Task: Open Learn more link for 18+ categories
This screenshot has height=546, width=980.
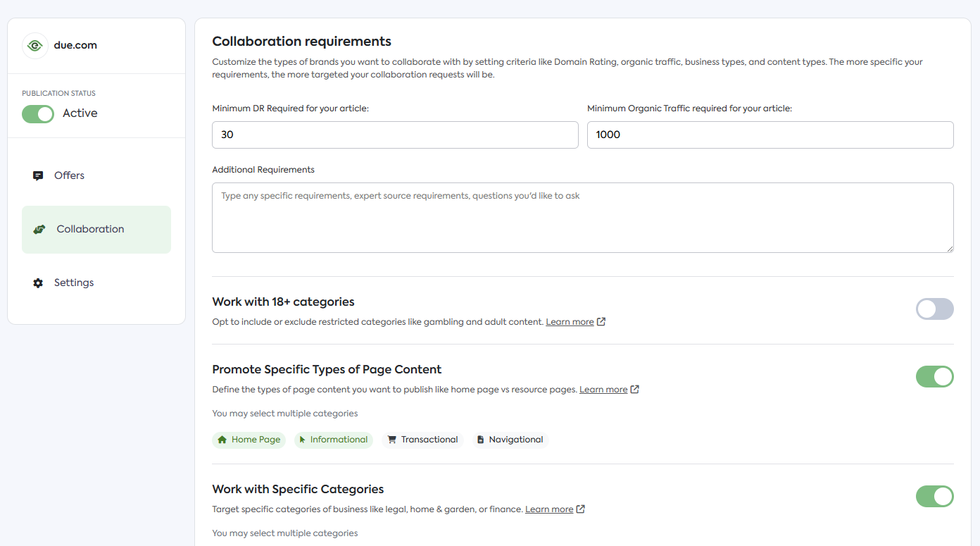Action: tap(570, 322)
